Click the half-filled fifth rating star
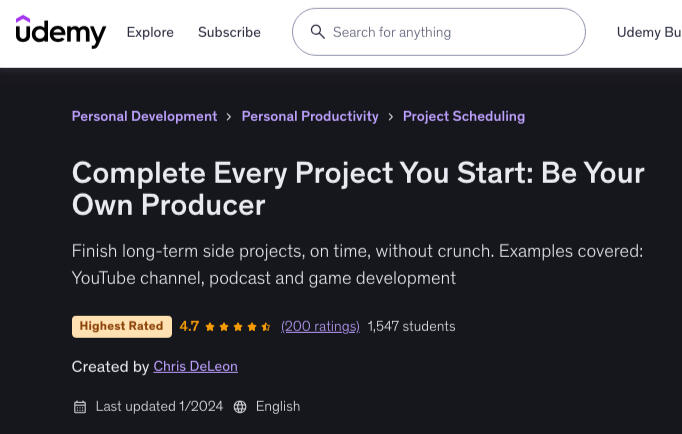Image resolution: width=682 pixels, height=434 pixels. [x=266, y=327]
